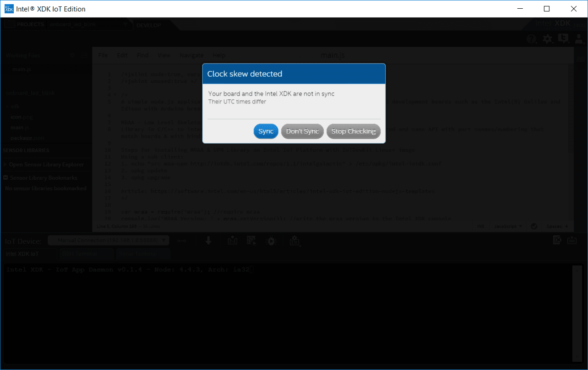This screenshot has width=588, height=370.
Task: Click the Twitter speech-bubble icon
Action: tap(563, 39)
